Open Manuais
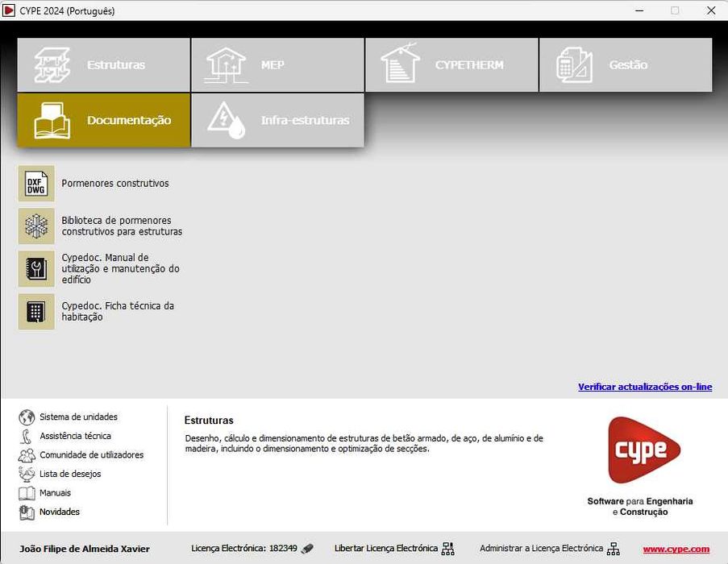 point(56,493)
